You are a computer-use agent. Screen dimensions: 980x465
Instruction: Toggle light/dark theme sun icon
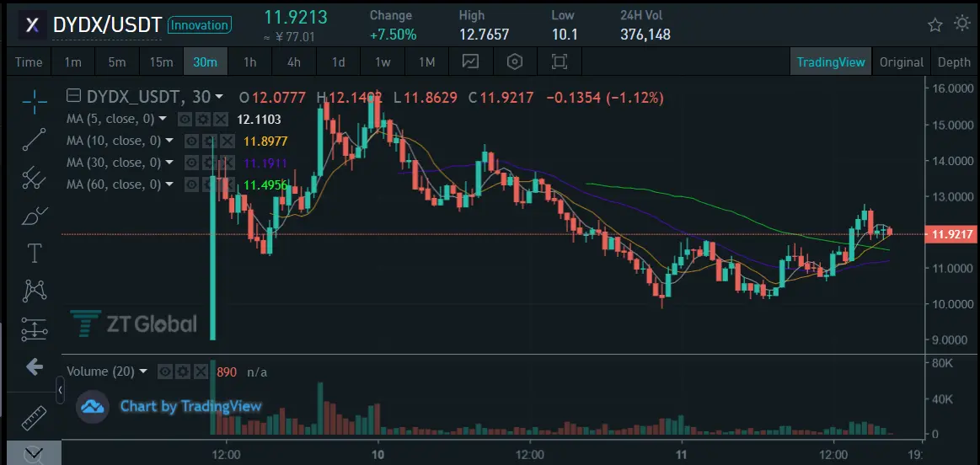tap(962, 24)
